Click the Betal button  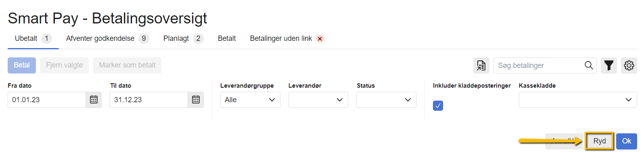pyautogui.click(x=22, y=65)
